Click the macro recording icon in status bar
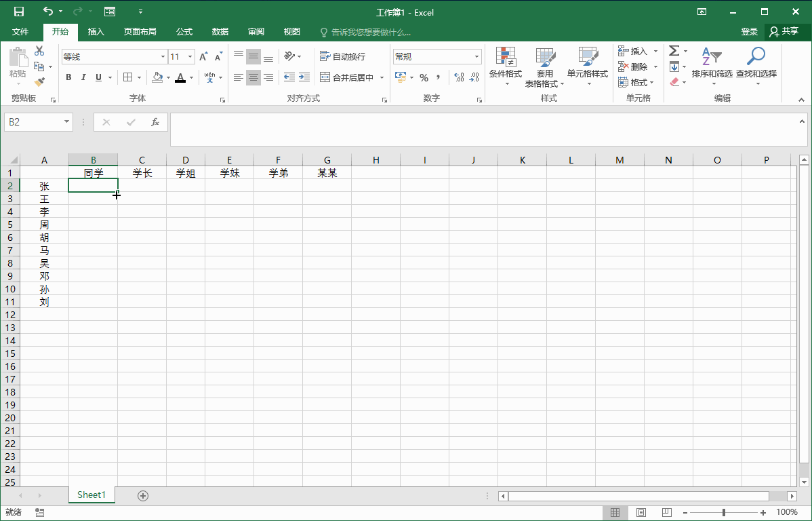 39,512
